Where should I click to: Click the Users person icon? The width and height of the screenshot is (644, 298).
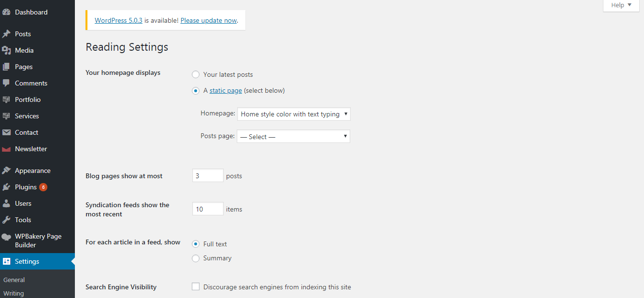[6, 203]
